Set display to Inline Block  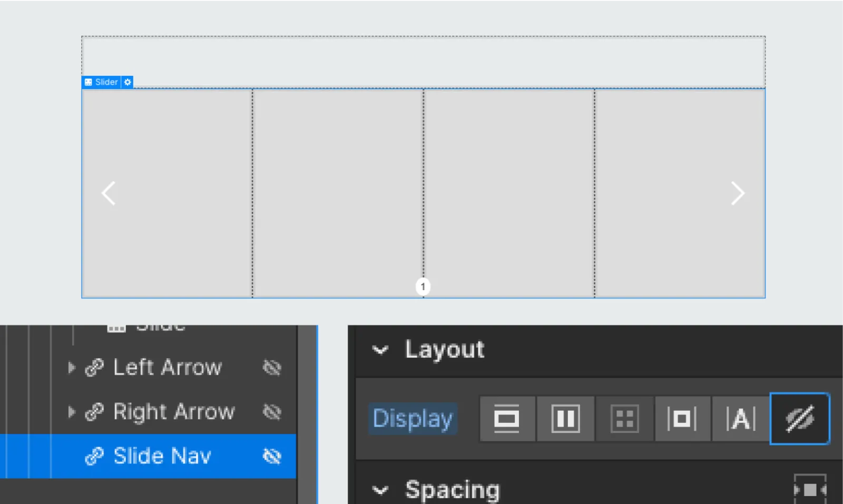click(681, 419)
